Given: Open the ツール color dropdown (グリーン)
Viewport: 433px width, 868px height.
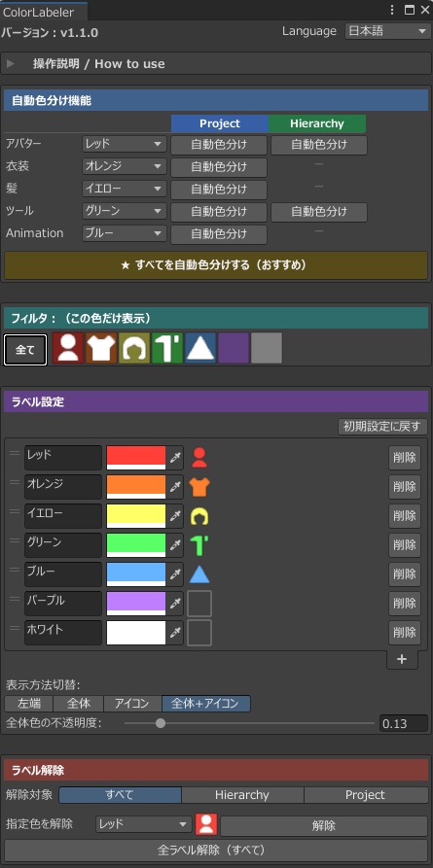Looking at the screenshot, I should 125,211.
